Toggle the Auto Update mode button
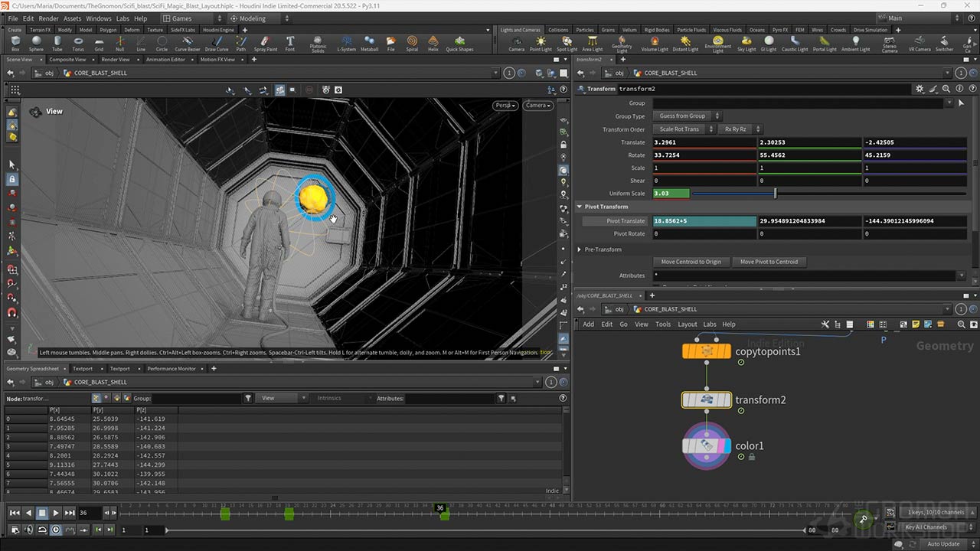980x551 pixels. point(942,544)
